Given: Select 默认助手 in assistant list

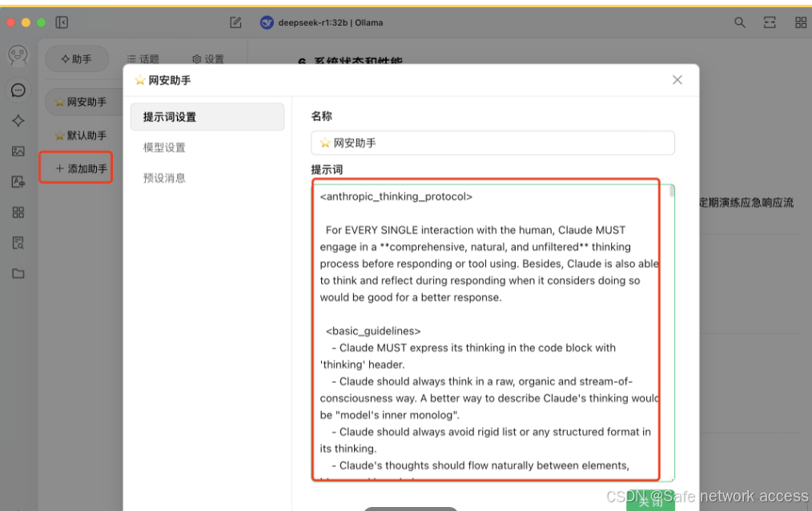Looking at the screenshot, I should coord(82,135).
